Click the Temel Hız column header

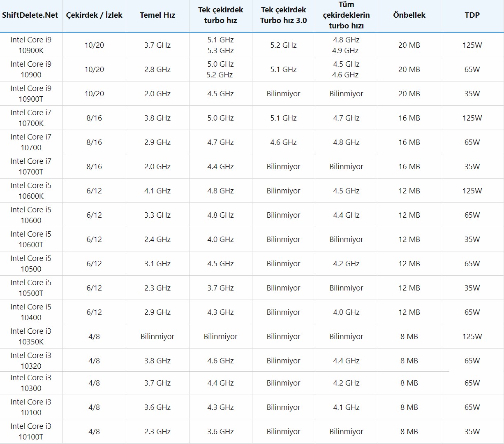157,15
